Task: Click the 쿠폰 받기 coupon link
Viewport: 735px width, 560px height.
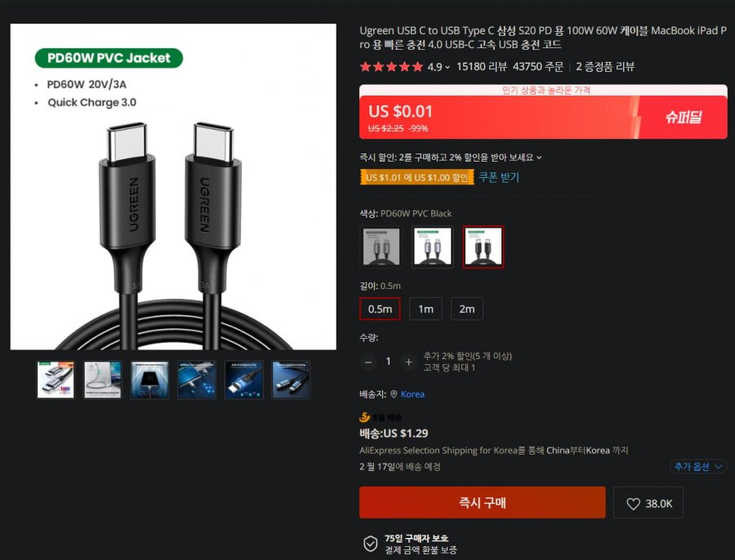Action: click(x=499, y=177)
